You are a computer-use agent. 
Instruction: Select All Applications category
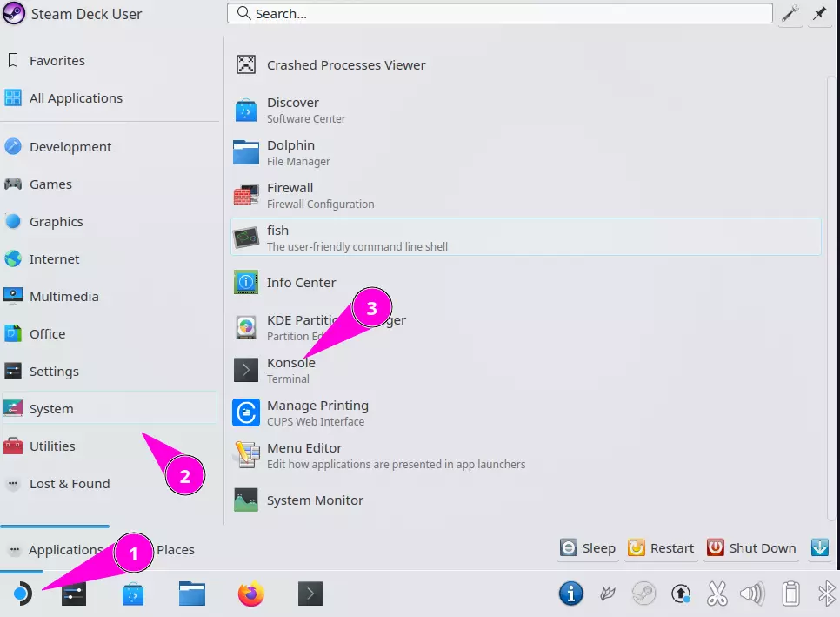(110, 98)
